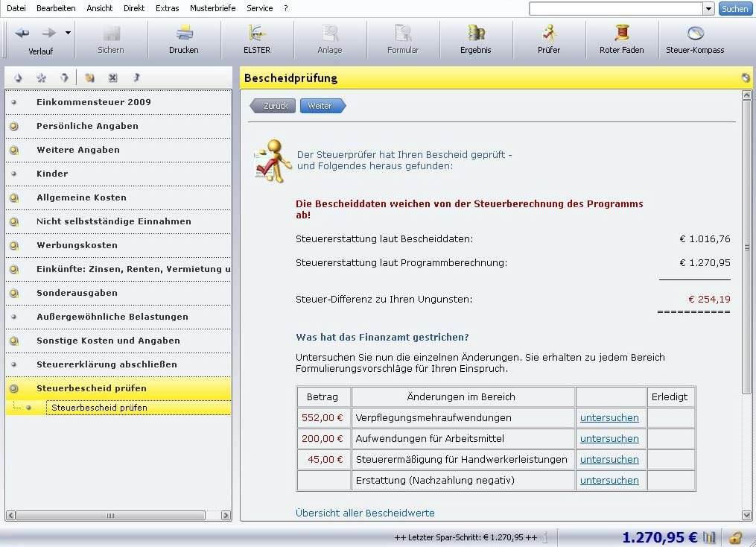Screen dimensions: 756x547
Task: Open the Musterbriefe menu
Action: tap(212, 8)
